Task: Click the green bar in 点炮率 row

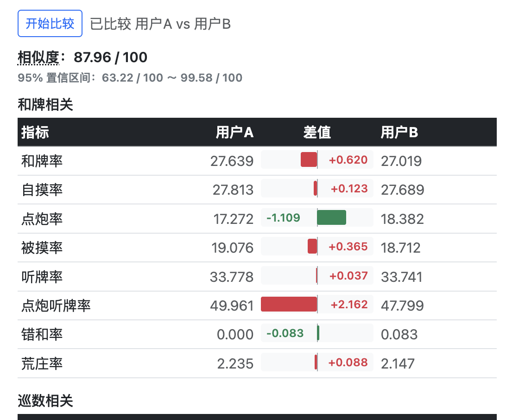Action: coord(332,217)
